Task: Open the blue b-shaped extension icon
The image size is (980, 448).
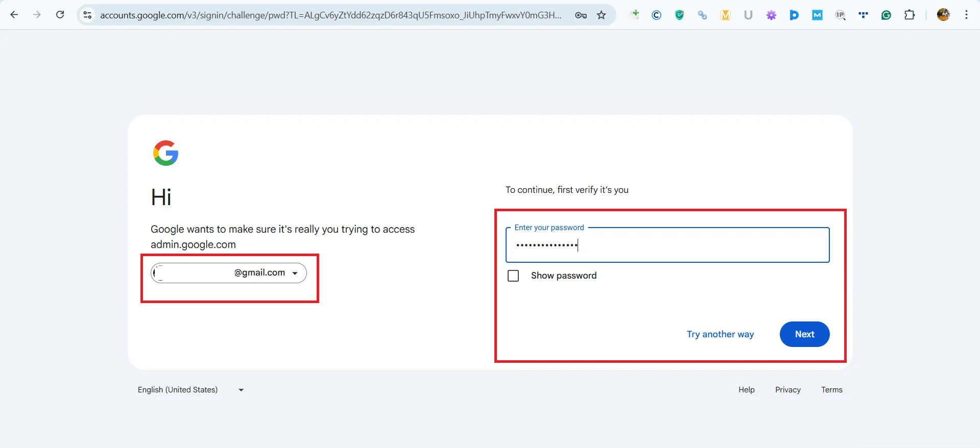Action: [x=794, y=15]
